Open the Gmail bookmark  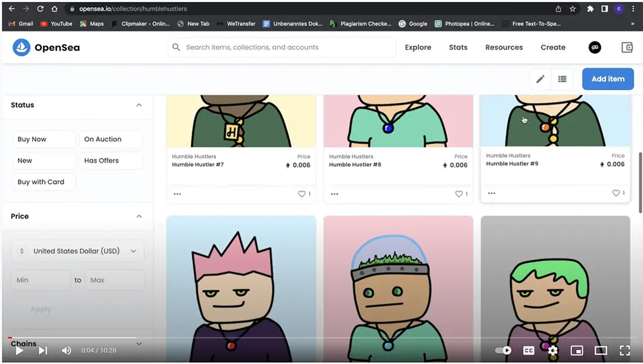(21, 24)
